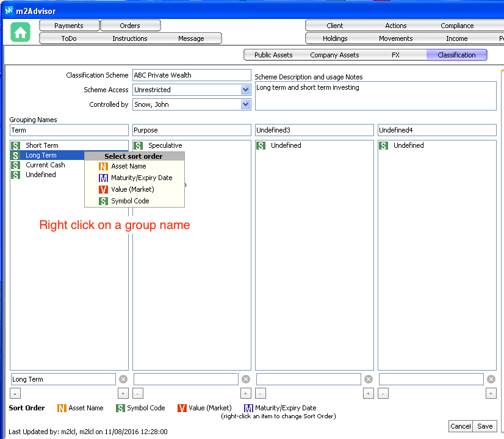Open the Scheme Access dropdown
504x439 pixels.
(x=245, y=90)
